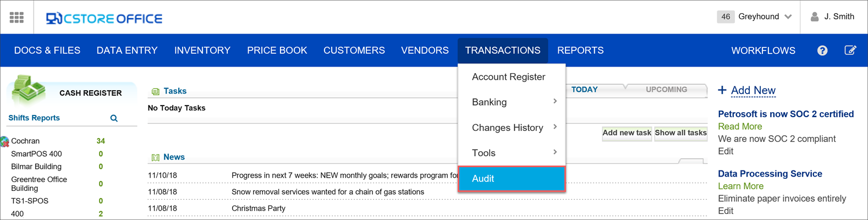Click the J. Smith user profile icon
This screenshot has width=868, height=220.
(x=815, y=17)
